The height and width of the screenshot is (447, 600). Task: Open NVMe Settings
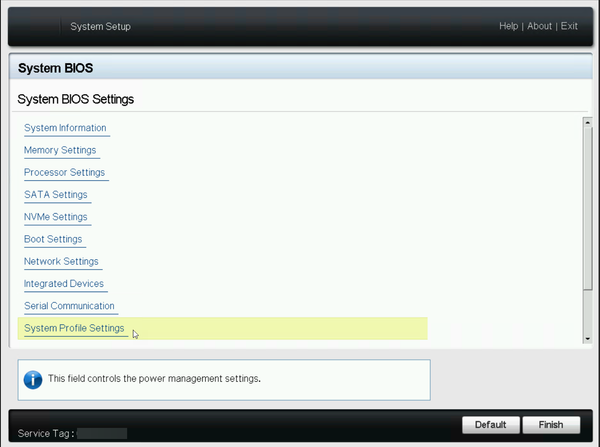click(x=56, y=217)
